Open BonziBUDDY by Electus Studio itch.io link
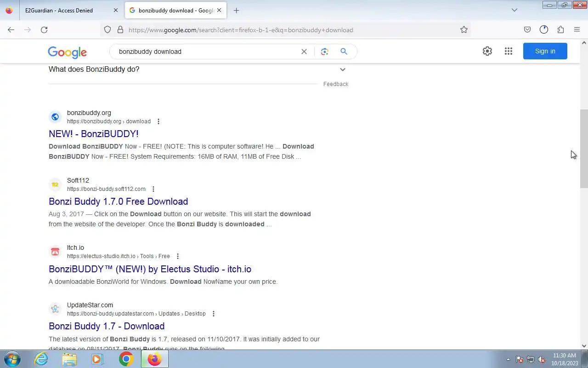Viewport: 588px width, 368px height. pyautogui.click(x=150, y=269)
